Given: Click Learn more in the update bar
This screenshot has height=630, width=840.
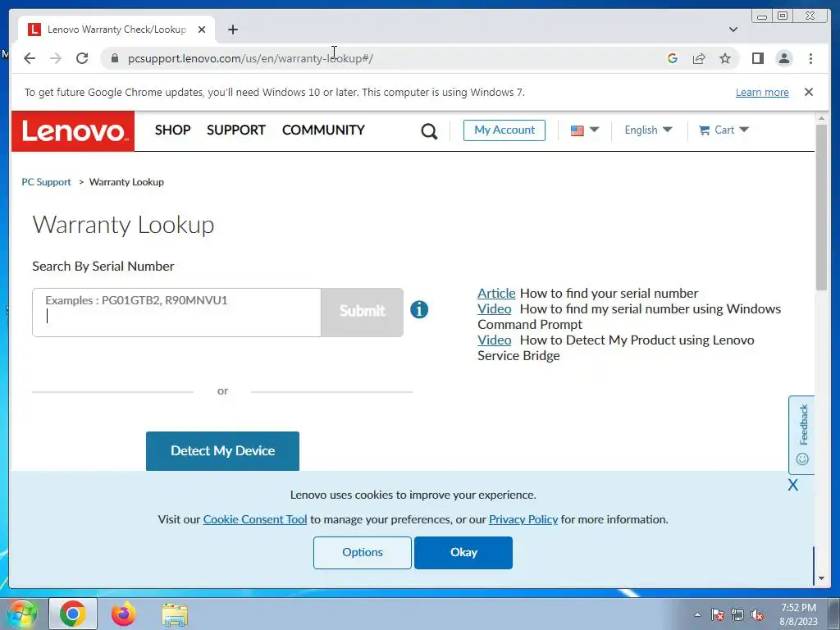Looking at the screenshot, I should (x=762, y=92).
